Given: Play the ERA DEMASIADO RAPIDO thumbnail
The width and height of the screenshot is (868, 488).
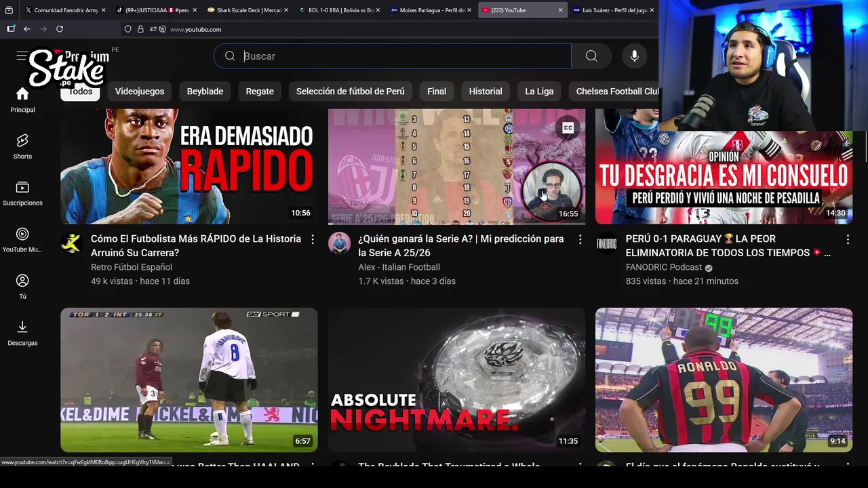Looking at the screenshot, I should click(x=189, y=166).
